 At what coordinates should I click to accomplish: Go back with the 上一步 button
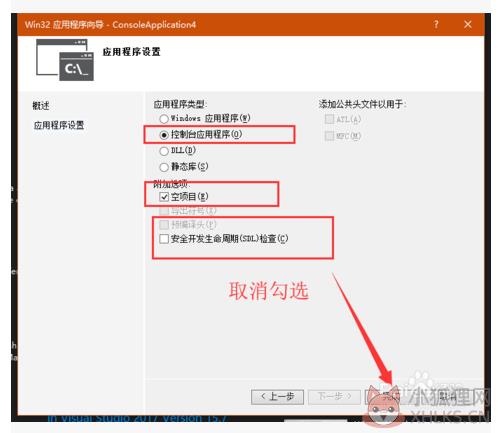(x=277, y=397)
